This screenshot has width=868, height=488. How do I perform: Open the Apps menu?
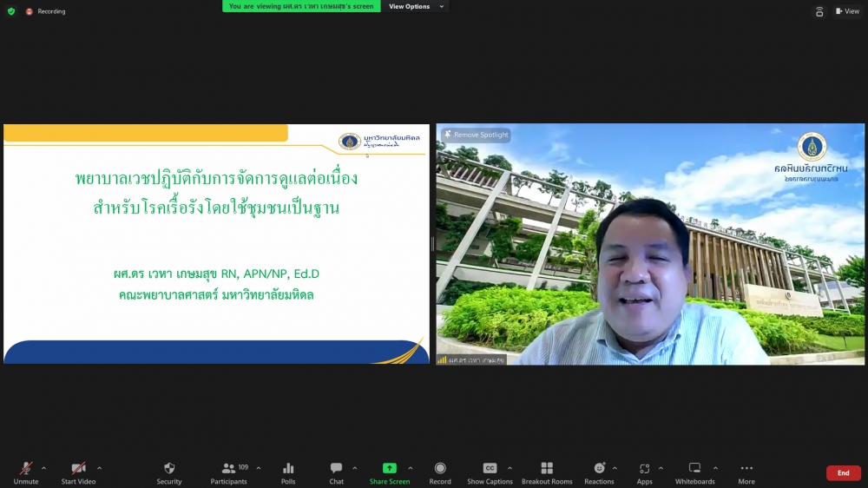click(644, 469)
